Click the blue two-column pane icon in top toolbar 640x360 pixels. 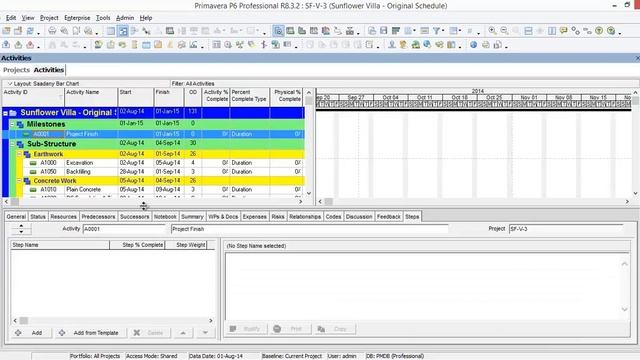point(552,31)
